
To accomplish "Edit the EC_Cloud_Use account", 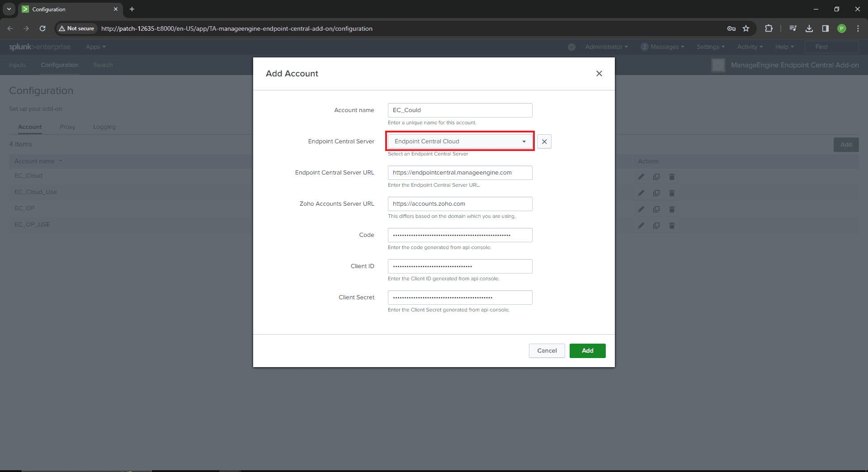I will (x=641, y=193).
